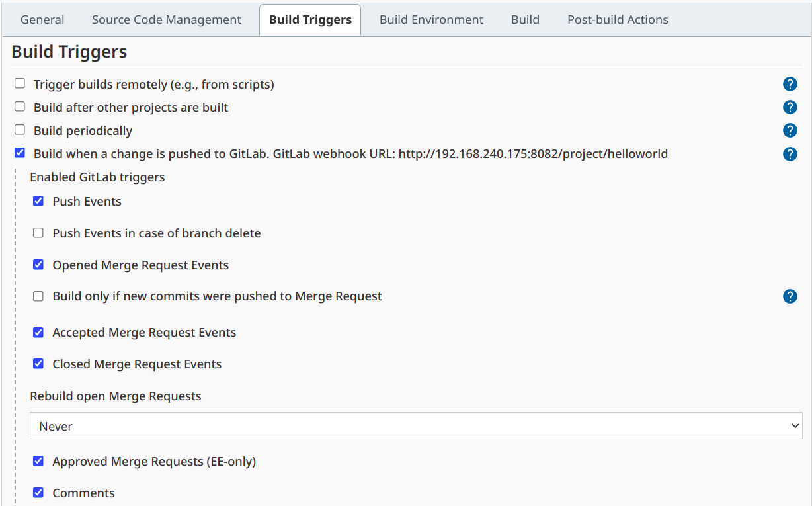Enable Push Events in case of branch delete

(38, 233)
